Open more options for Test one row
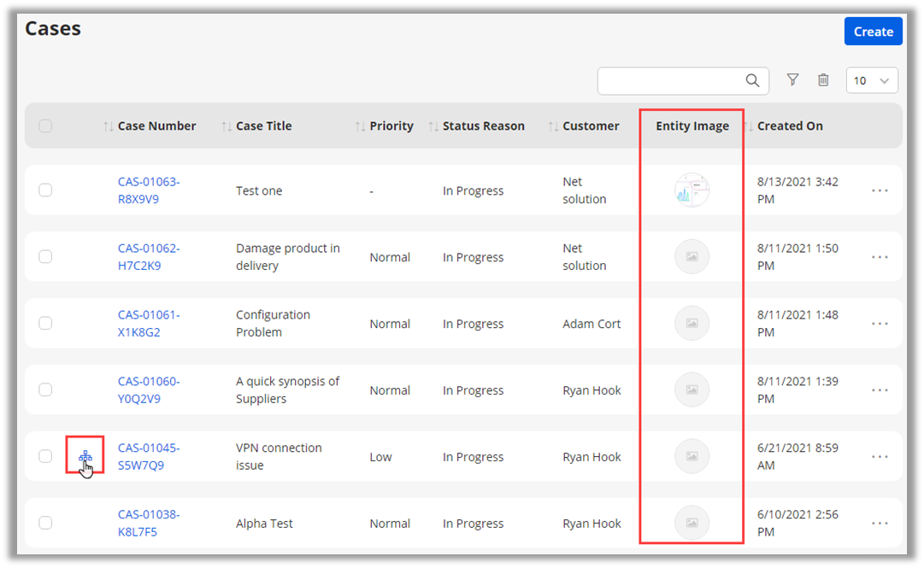Image resolution: width=924 pixels, height=568 pixels. pos(880,190)
